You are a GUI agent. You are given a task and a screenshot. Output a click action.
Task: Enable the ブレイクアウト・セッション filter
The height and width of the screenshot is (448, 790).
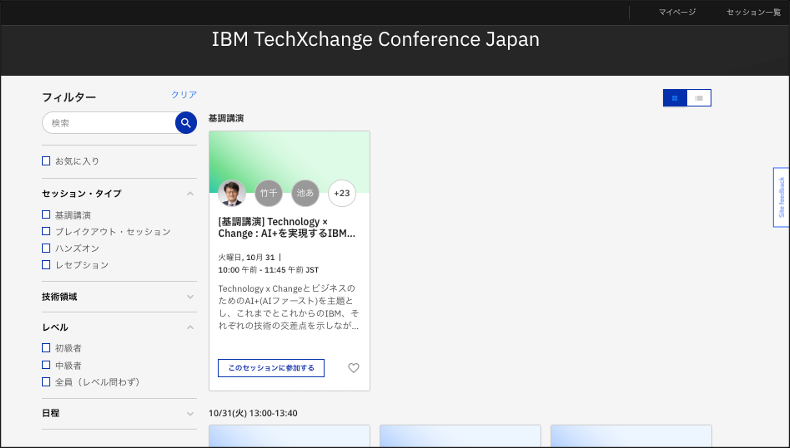point(46,231)
